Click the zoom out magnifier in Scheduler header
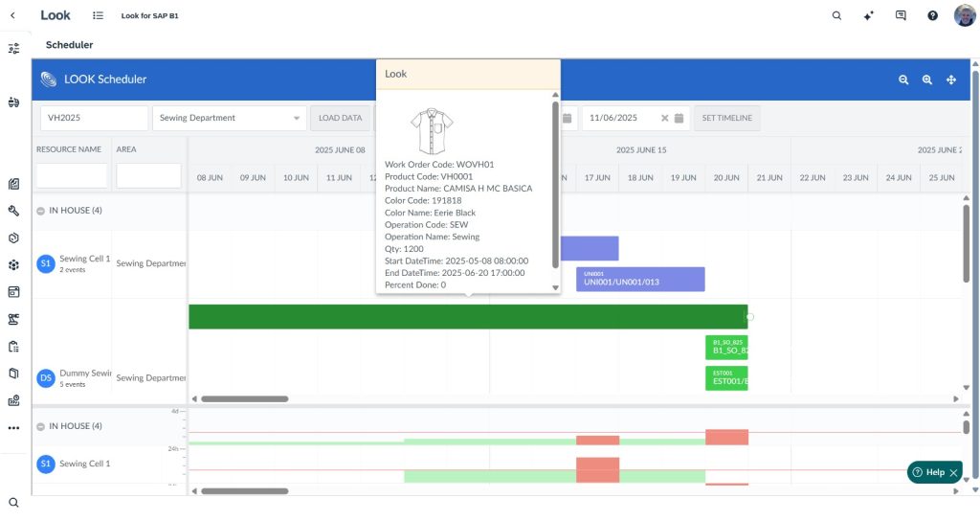This screenshot has width=980, height=521. click(902, 79)
